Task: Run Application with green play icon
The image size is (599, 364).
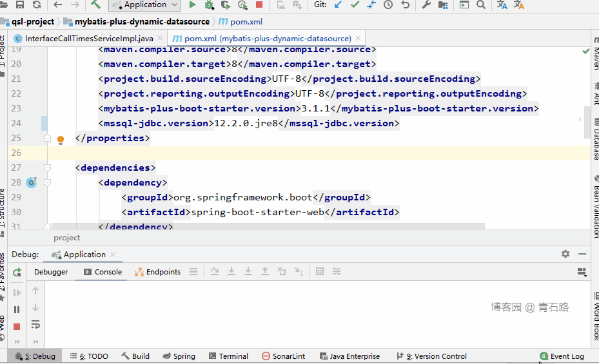Action: point(193,5)
